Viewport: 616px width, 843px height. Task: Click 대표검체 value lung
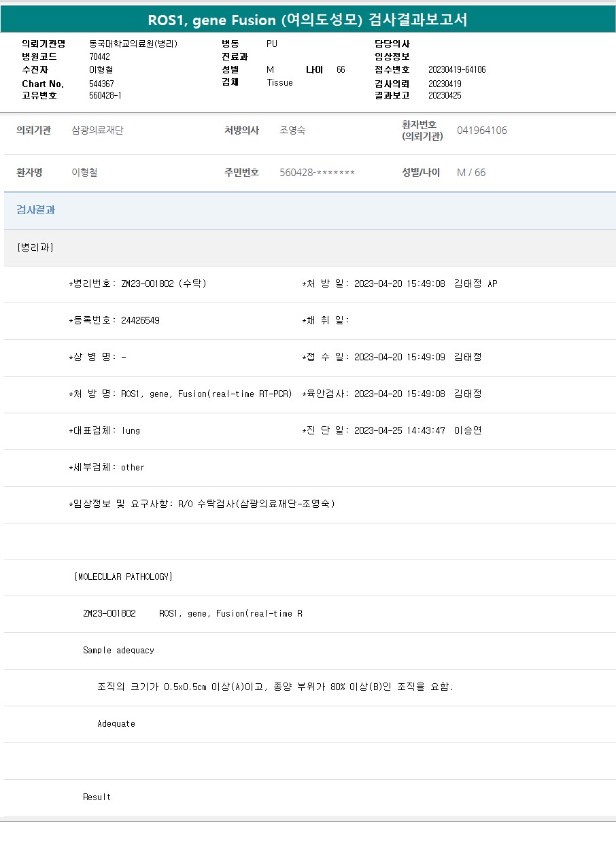click(x=131, y=430)
